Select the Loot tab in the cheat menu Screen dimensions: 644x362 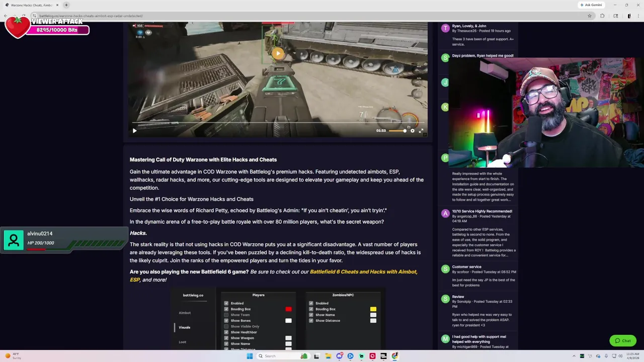182,342
